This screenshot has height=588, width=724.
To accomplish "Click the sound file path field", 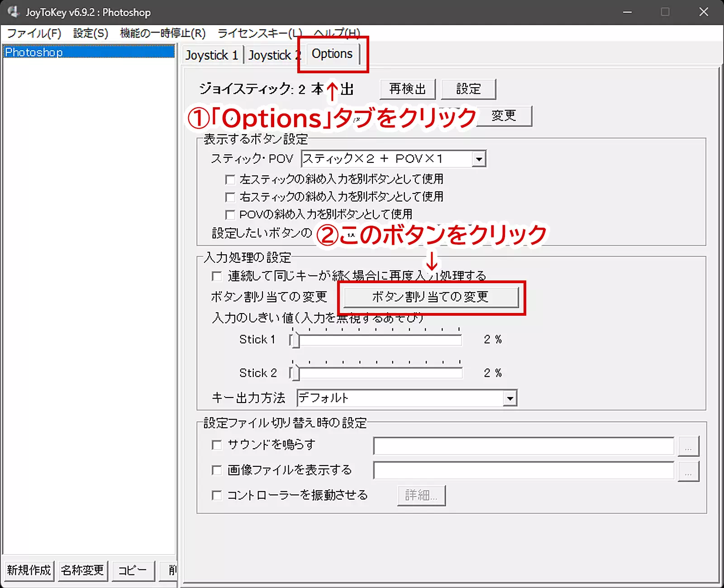I will tap(524, 446).
